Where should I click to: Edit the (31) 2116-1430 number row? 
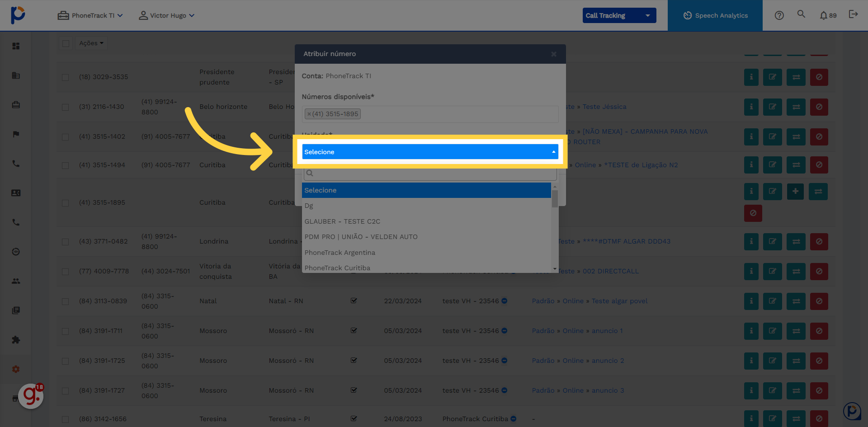[x=773, y=107]
